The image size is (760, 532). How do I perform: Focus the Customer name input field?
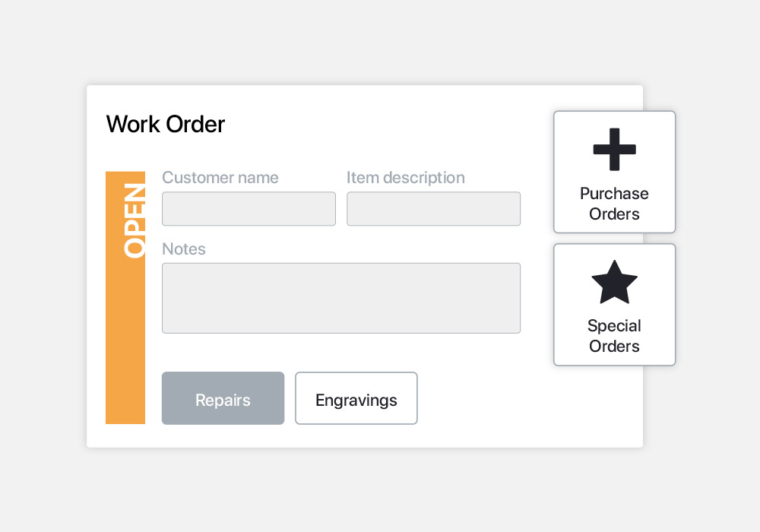click(x=249, y=209)
